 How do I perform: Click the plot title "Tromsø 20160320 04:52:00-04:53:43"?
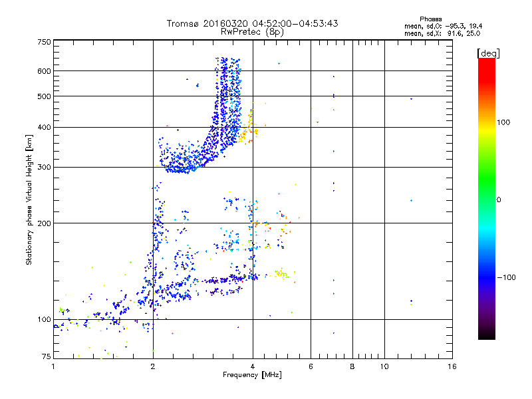tap(252, 23)
